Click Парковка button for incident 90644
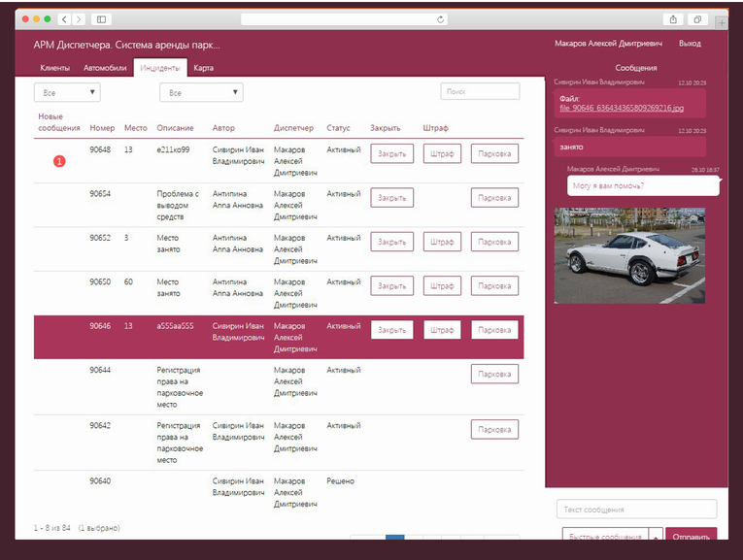 coord(494,374)
